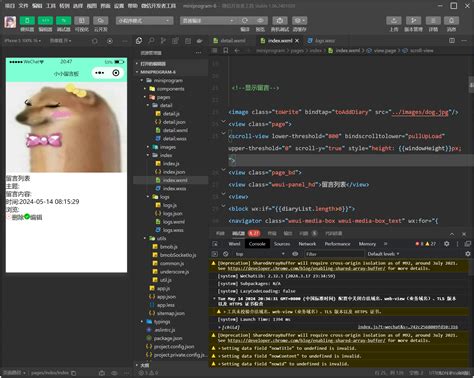474x378 pixels.
Task: Click the 编辑 (edit) link in simulator
Action: (36, 218)
